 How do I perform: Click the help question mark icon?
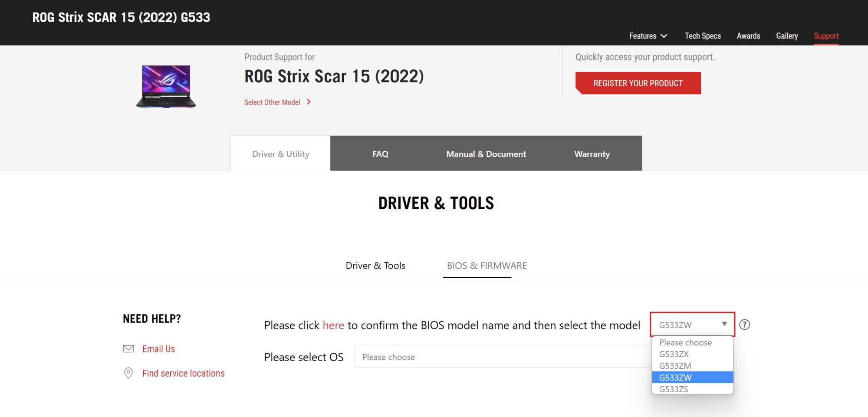744,325
